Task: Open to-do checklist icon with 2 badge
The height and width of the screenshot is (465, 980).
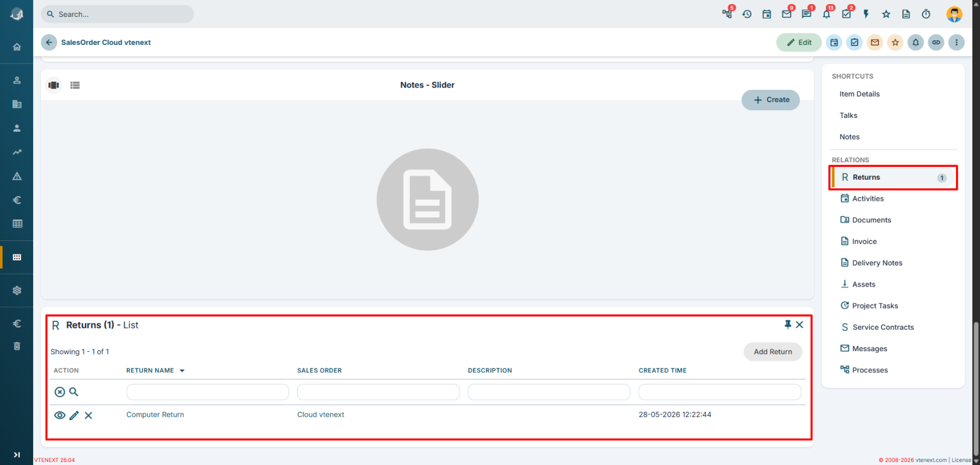Action: click(846, 14)
